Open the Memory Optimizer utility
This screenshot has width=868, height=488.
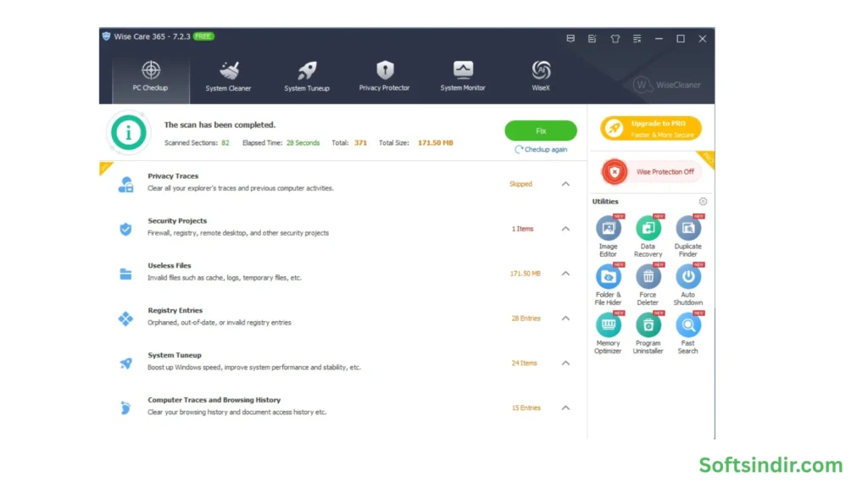coord(608,325)
